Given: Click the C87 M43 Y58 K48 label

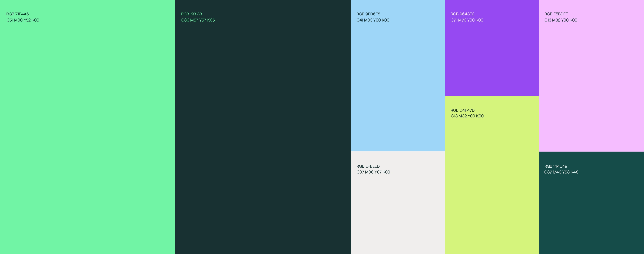Looking at the screenshot, I should click(x=561, y=172).
